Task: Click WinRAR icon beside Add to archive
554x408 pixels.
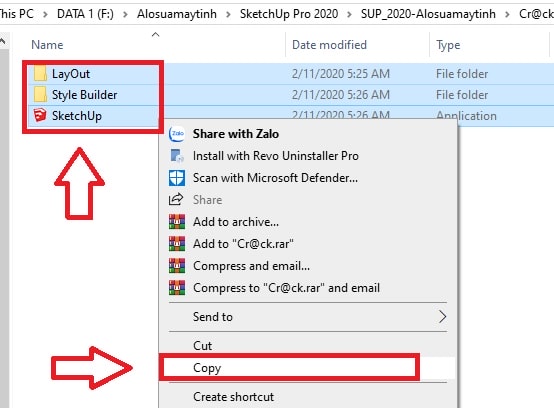Action: [177, 222]
